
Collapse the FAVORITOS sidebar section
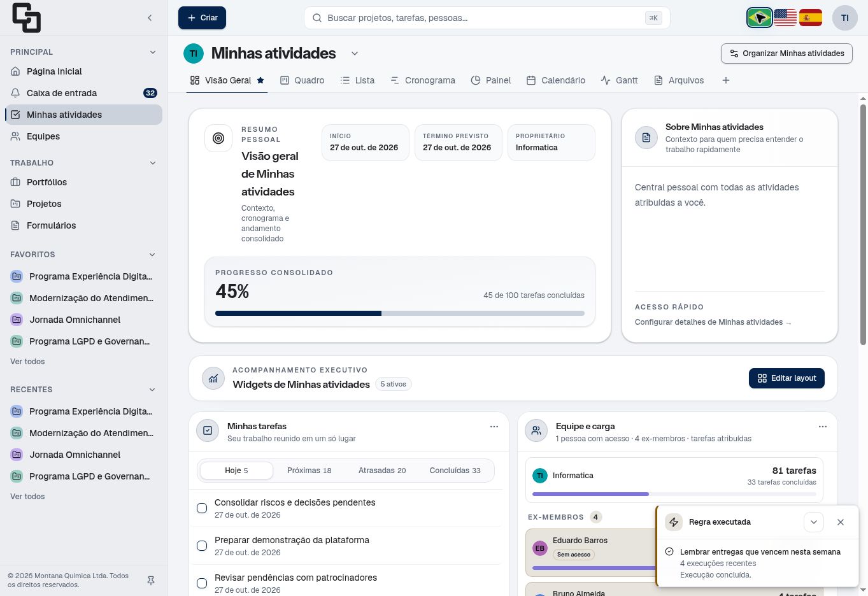coord(153,255)
